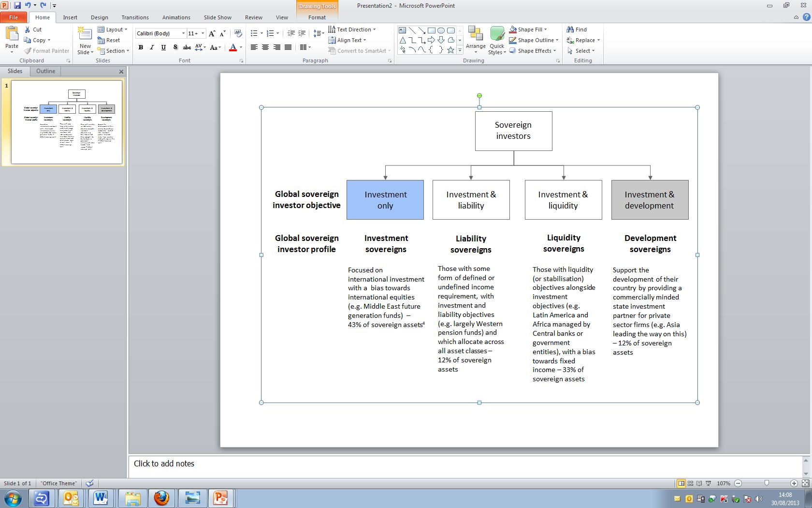812x508 pixels.
Task: Click the Find tool in Editing group
Action: [577, 30]
